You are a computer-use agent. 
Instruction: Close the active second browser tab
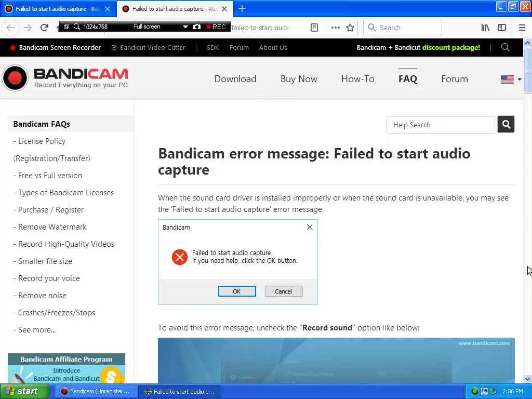pos(224,9)
